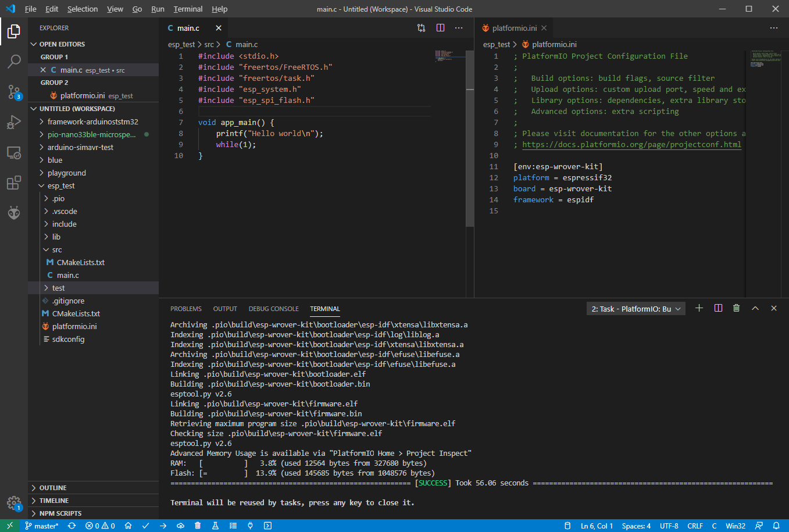Maximize the panel size with chevron up
The width and height of the screenshot is (789, 532).
point(755,308)
